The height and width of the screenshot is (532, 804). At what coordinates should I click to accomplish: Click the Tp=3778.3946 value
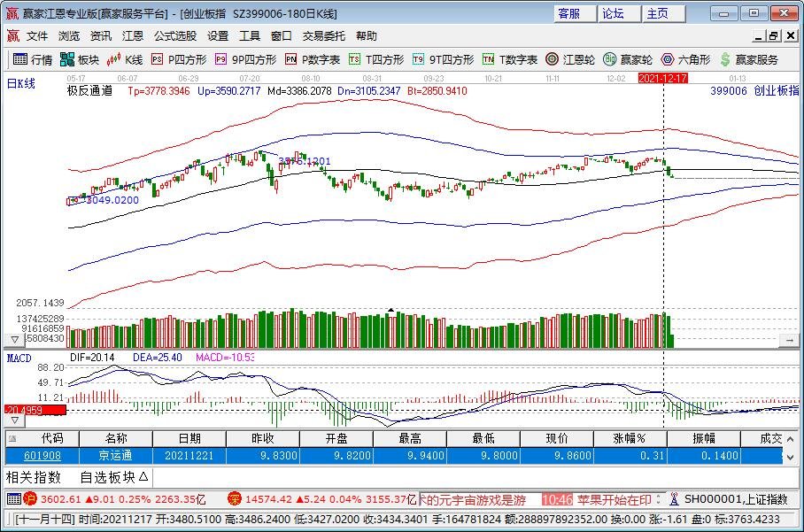158,90
